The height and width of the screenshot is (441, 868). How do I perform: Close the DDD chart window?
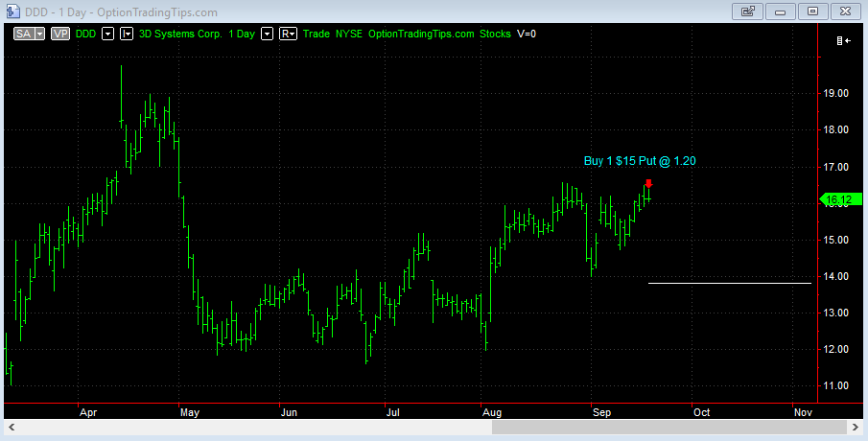click(845, 12)
